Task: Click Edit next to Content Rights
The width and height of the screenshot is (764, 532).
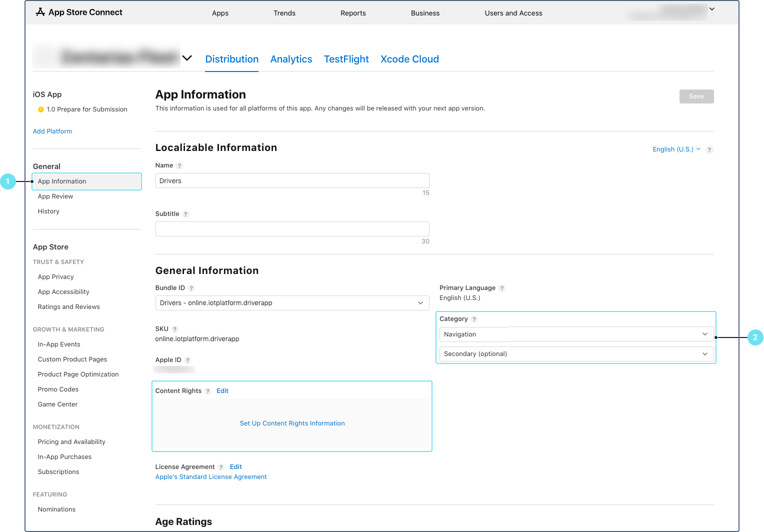Action: click(x=222, y=391)
